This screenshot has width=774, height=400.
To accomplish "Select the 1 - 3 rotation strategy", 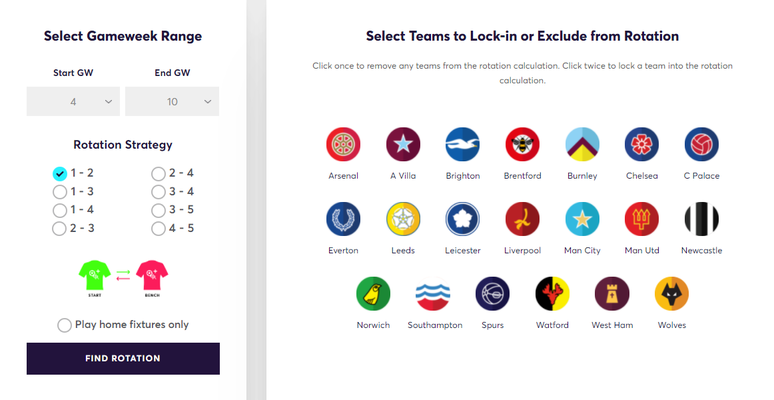I will point(60,192).
